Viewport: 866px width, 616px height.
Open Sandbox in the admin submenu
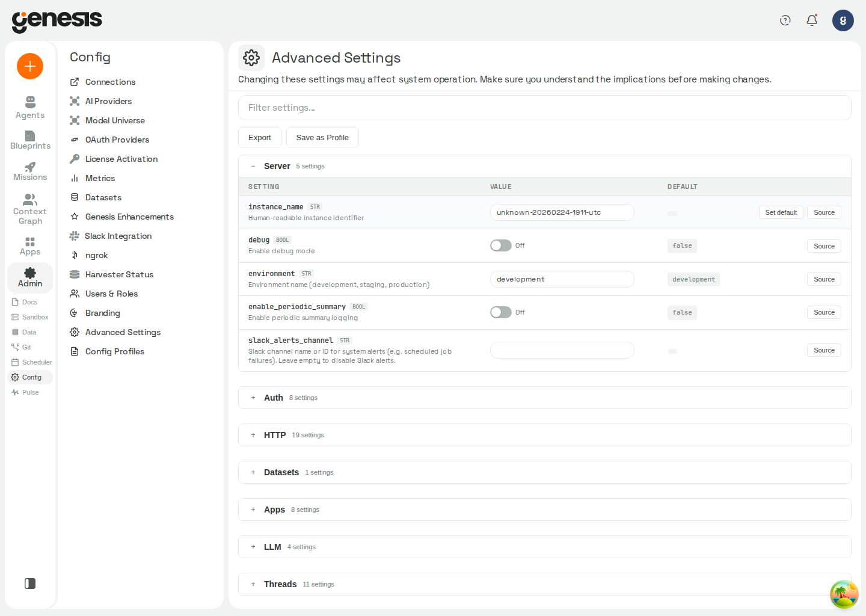(30, 317)
